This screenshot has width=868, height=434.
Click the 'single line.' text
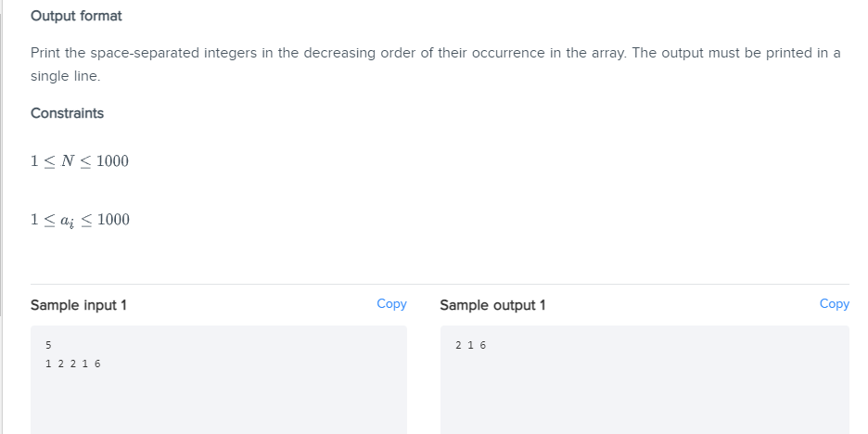[65, 76]
